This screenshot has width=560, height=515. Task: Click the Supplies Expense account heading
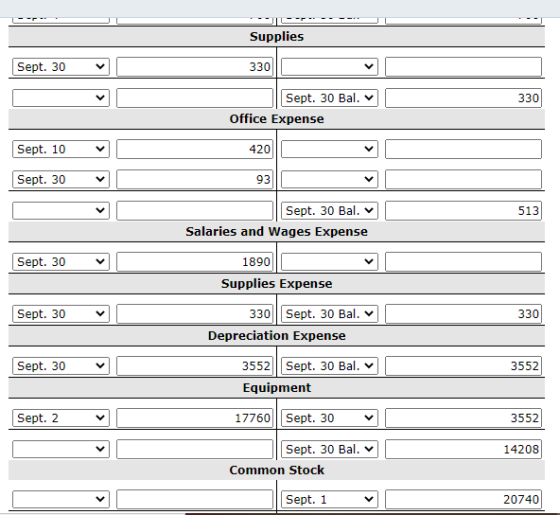(277, 284)
